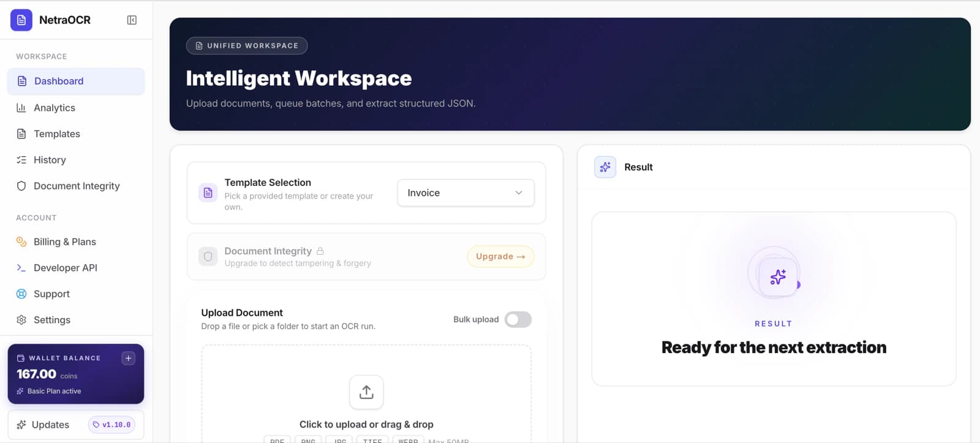
Task: Add coins with the wallet plus icon
Action: [128, 358]
